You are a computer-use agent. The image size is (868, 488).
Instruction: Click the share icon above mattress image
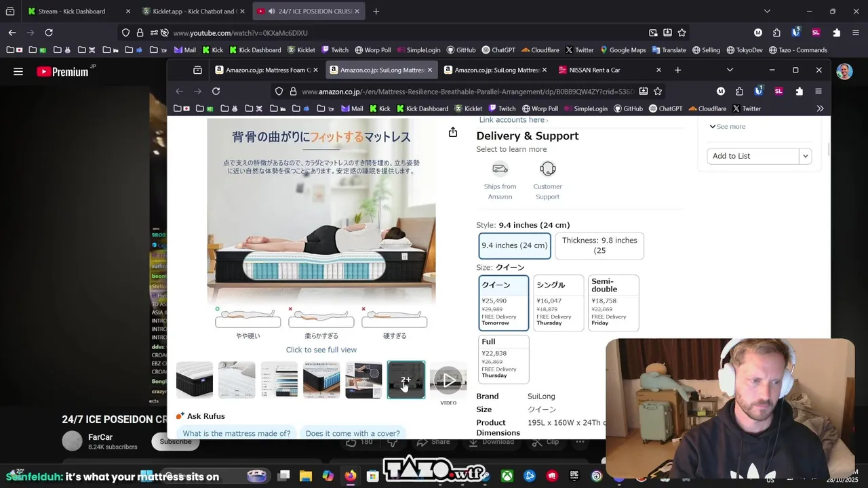(x=453, y=132)
